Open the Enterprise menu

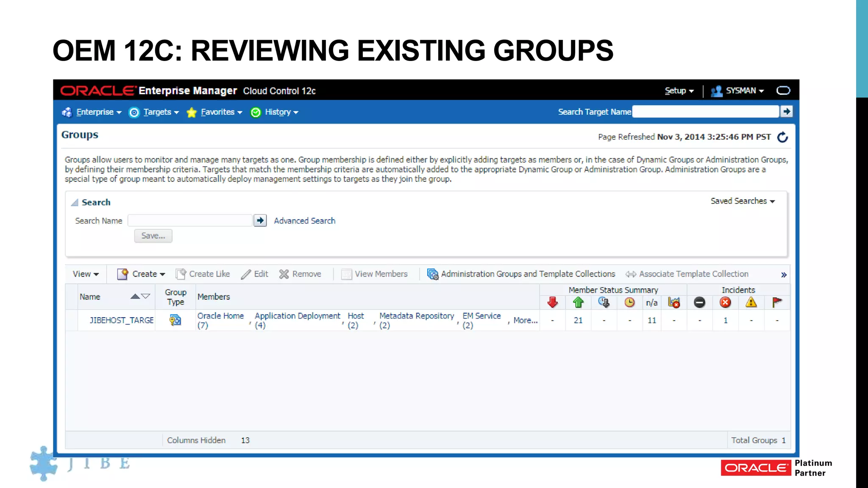[99, 112]
